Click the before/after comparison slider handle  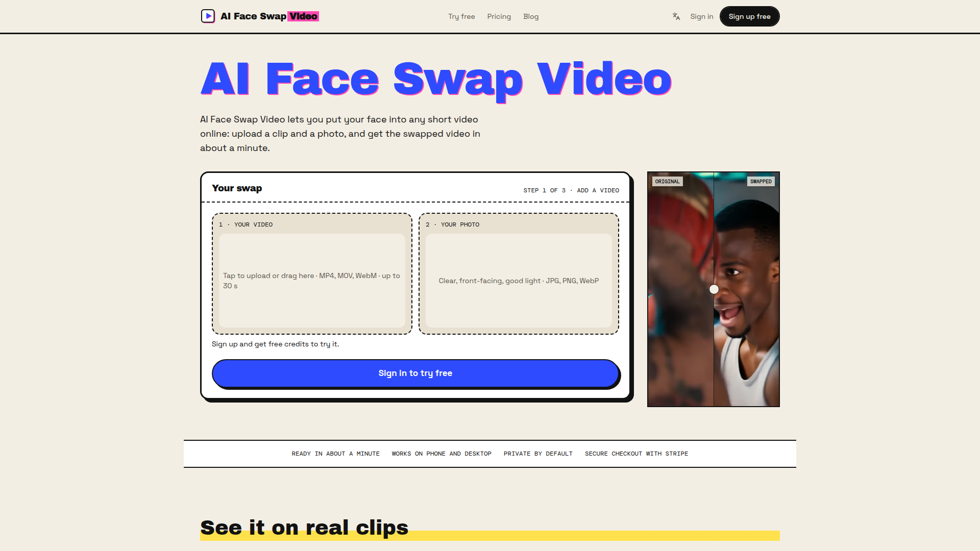714,289
